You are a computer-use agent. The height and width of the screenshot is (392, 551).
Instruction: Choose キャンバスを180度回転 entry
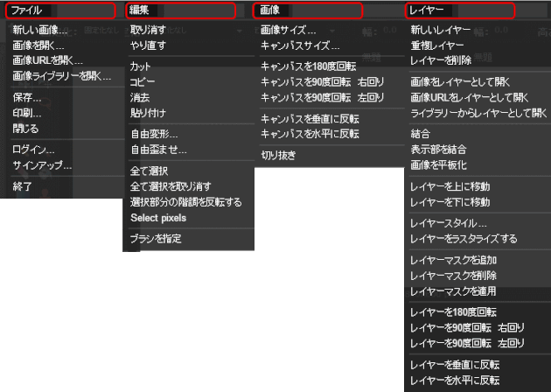click(309, 66)
